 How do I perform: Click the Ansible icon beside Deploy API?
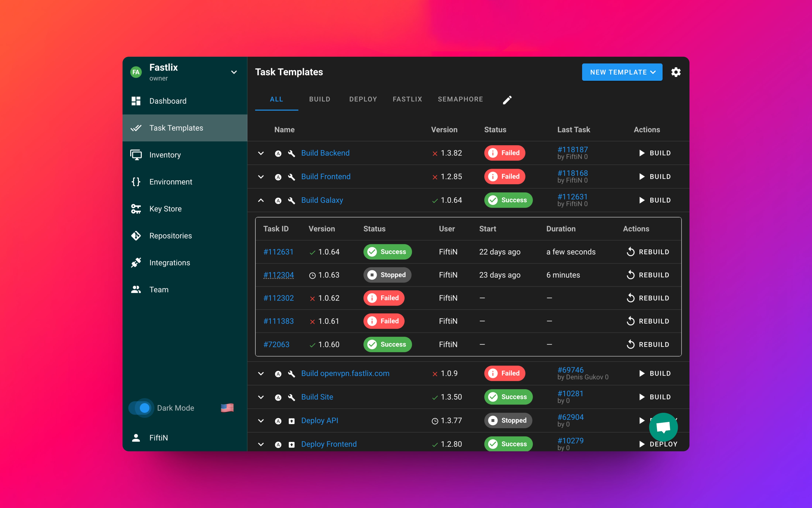click(x=278, y=421)
